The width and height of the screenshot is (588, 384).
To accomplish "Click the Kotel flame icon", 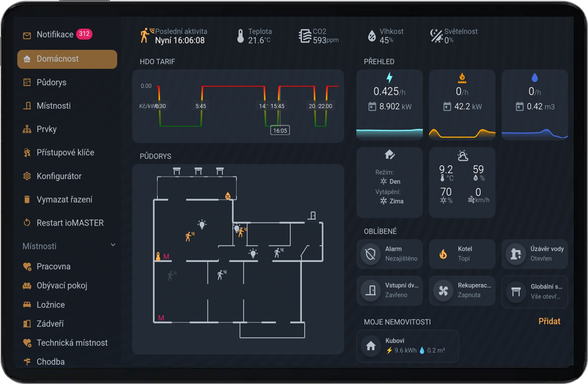I will (443, 254).
